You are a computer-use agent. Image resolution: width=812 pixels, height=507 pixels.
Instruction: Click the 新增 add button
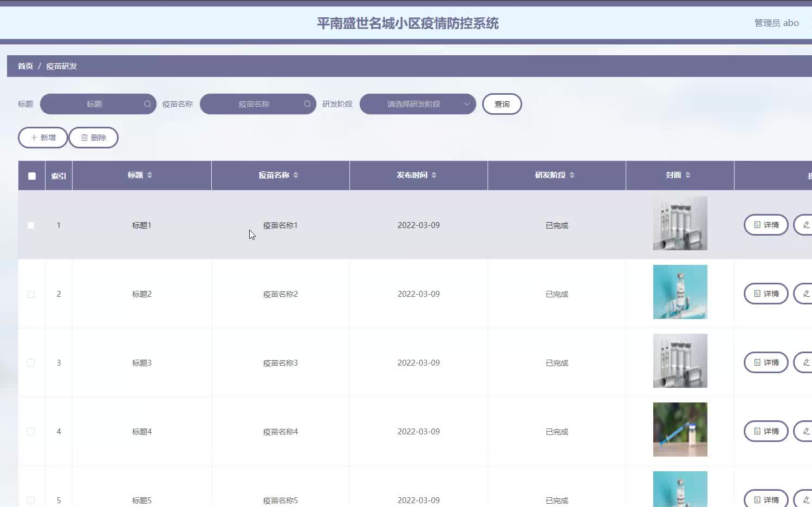[43, 138]
